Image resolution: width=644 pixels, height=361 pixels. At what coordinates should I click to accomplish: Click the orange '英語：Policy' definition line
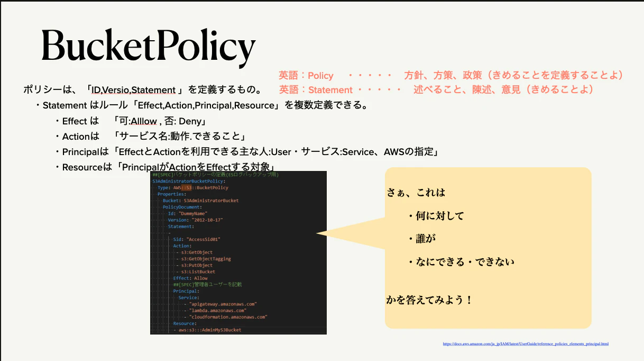[x=451, y=76]
